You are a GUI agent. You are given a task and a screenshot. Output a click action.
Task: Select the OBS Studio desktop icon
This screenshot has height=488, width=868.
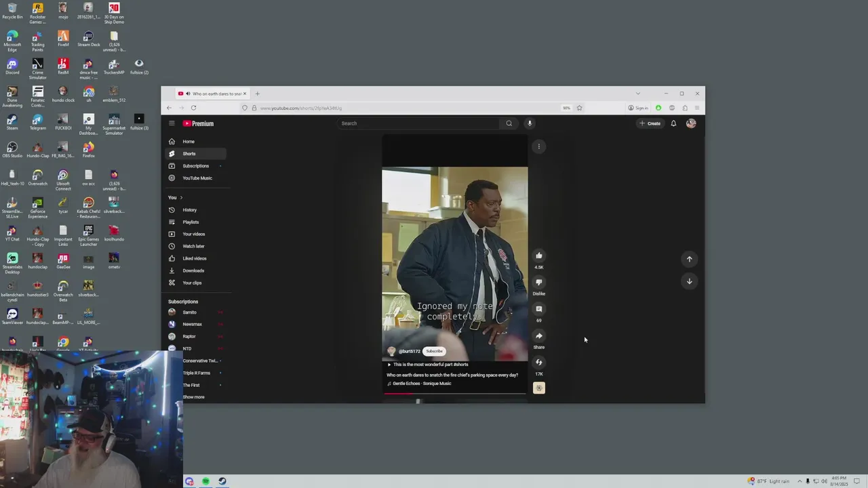(x=12, y=150)
